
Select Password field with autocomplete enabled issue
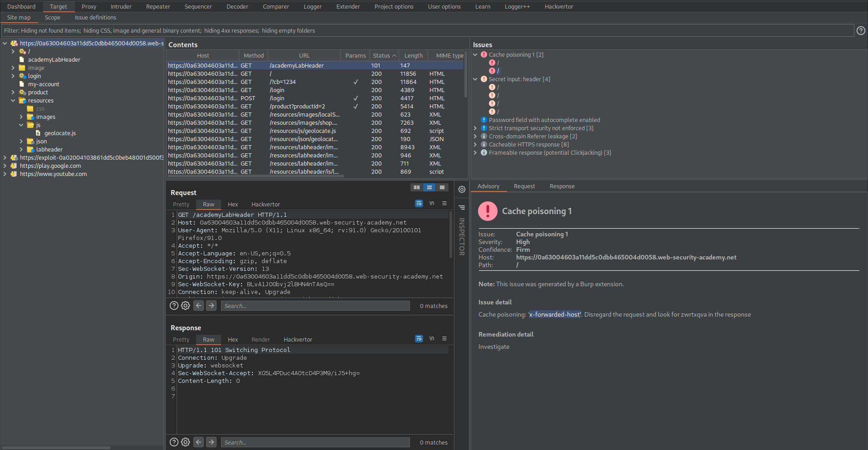[x=544, y=120]
